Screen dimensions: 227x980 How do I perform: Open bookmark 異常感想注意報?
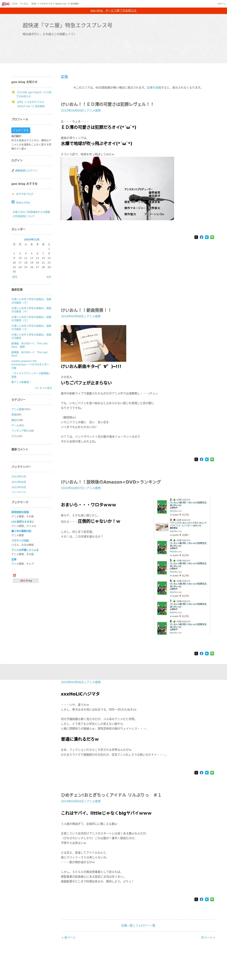click(x=20, y=512)
